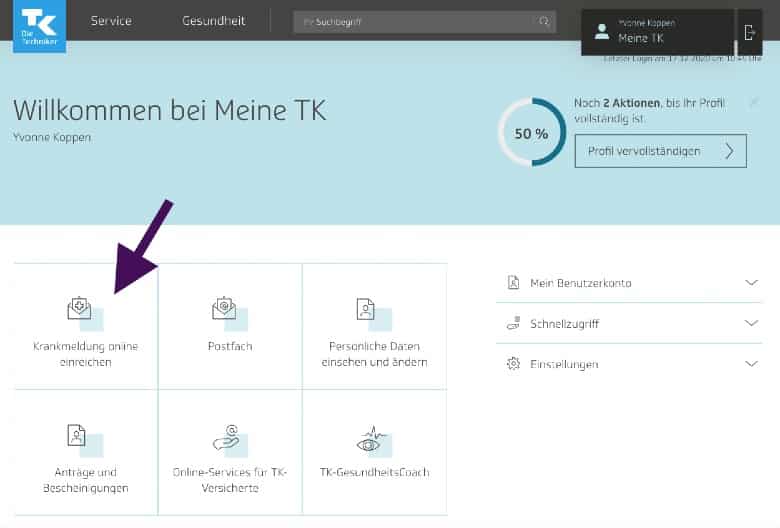Log out using the exit icon
The height and width of the screenshot is (528, 780).
[750, 33]
